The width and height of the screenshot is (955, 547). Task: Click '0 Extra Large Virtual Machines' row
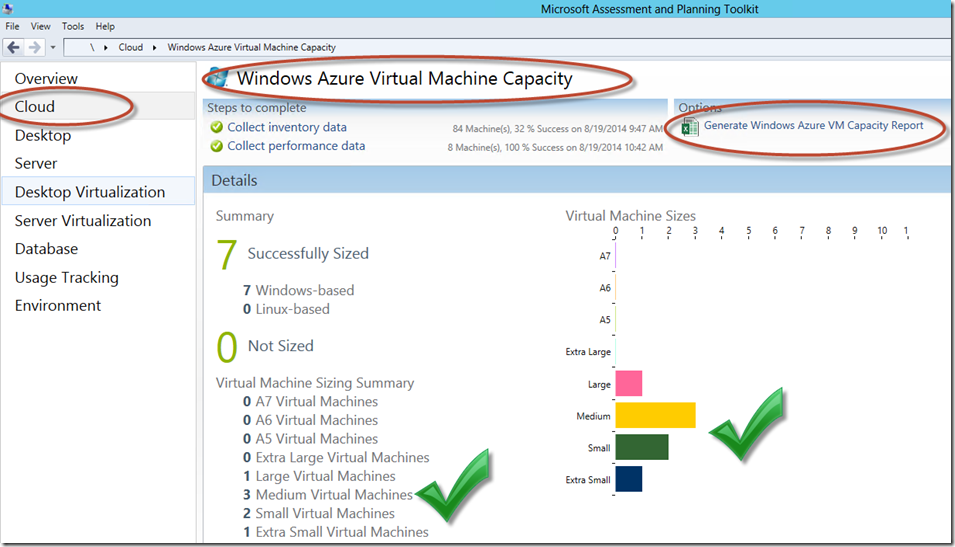pos(336,457)
